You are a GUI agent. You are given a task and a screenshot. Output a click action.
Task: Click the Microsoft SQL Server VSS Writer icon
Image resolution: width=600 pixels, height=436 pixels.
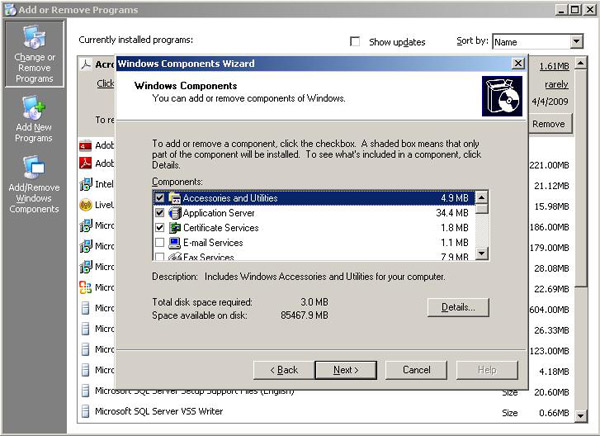click(86, 411)
